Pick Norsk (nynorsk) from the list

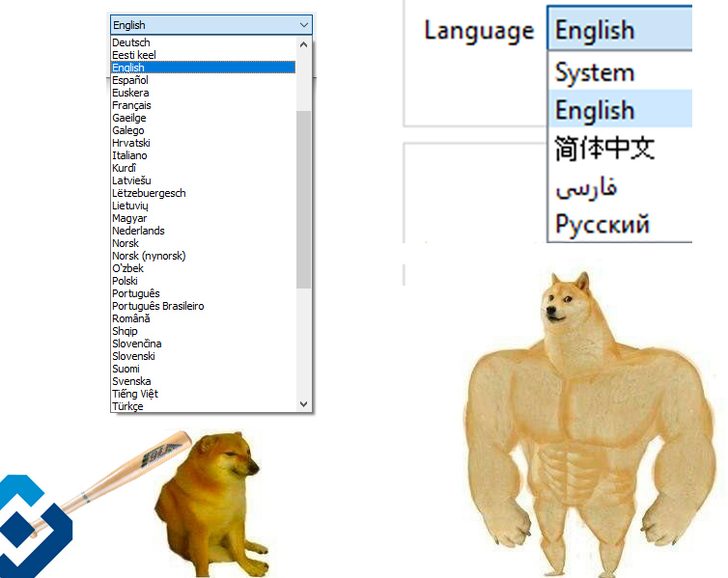click(x=204, y=255)
